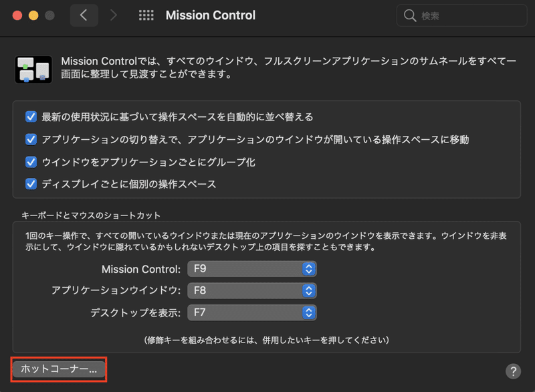Click the デスクトップを表示: label
The height and width of the screenshot is (392, 535).
[x=136, y=312]
